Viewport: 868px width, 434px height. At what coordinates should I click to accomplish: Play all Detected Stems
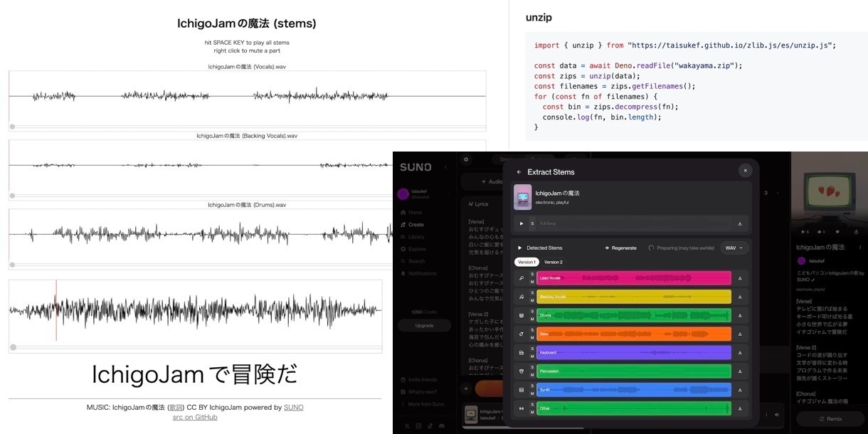coord(519,248)
